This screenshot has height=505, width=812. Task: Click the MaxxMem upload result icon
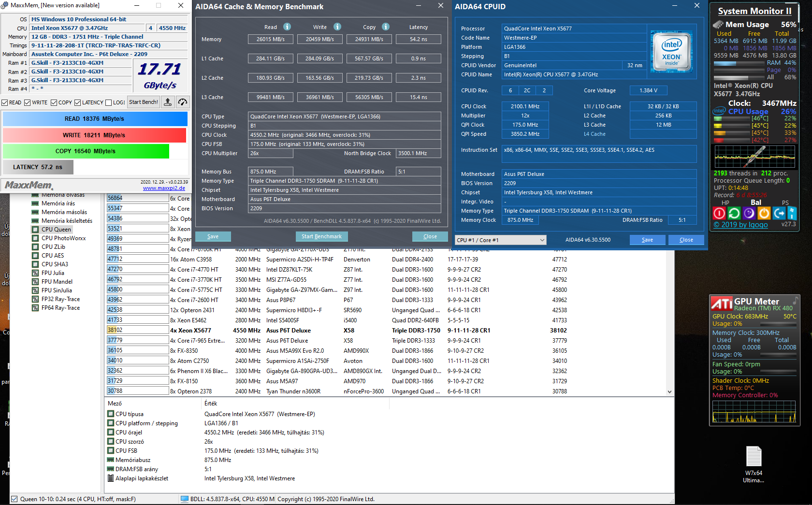[x=168, y=102]
